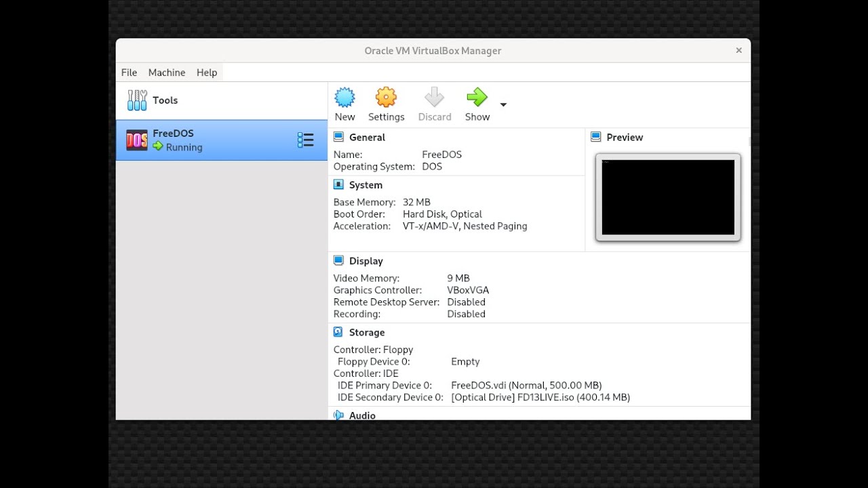Click the Preview heading label
868x488 pixels.
[x=625, y=137]
